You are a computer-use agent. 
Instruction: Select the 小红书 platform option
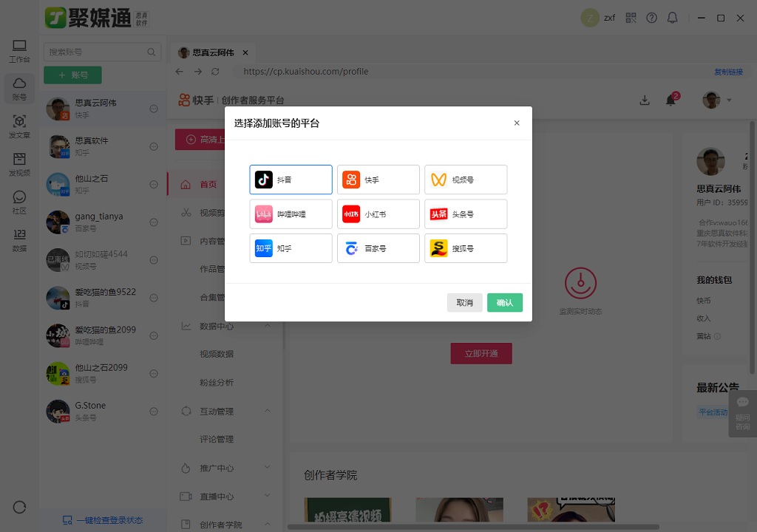pos(378,214)
